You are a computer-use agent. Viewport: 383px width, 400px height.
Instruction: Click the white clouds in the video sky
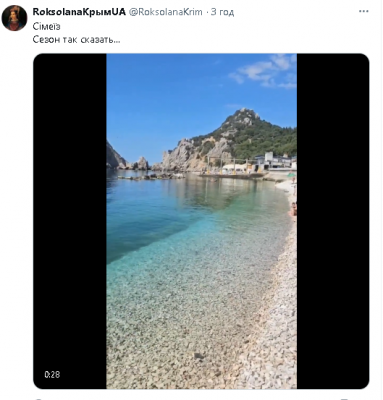pos(267,72)
